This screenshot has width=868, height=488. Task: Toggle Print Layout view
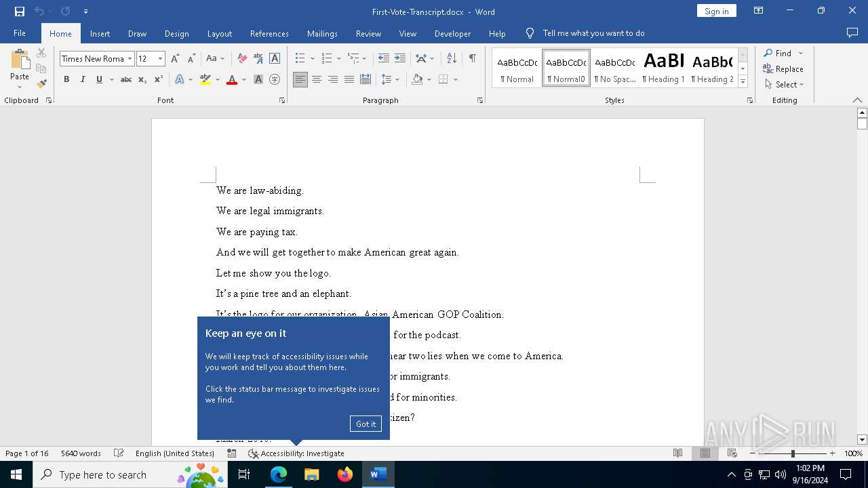click(x=705, y=453)
